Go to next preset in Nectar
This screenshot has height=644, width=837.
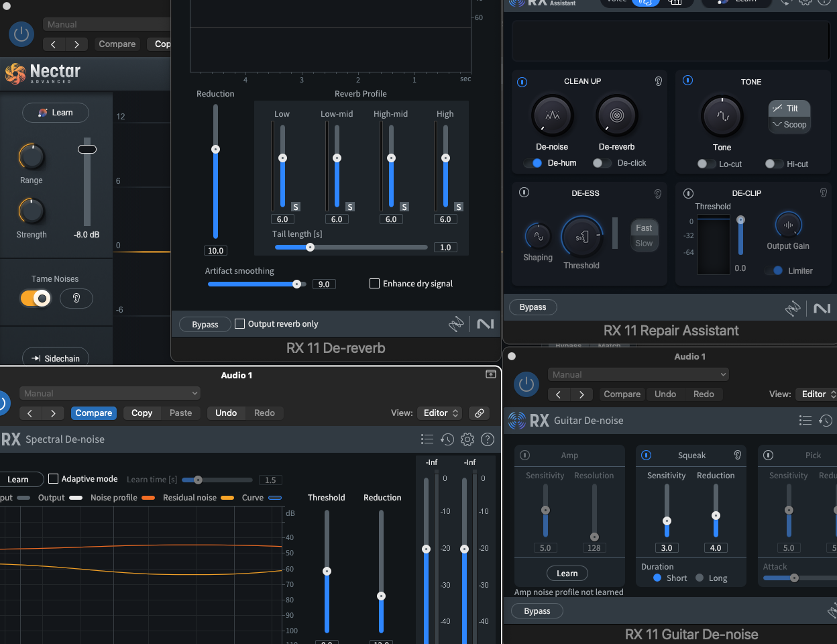[76, 44]
